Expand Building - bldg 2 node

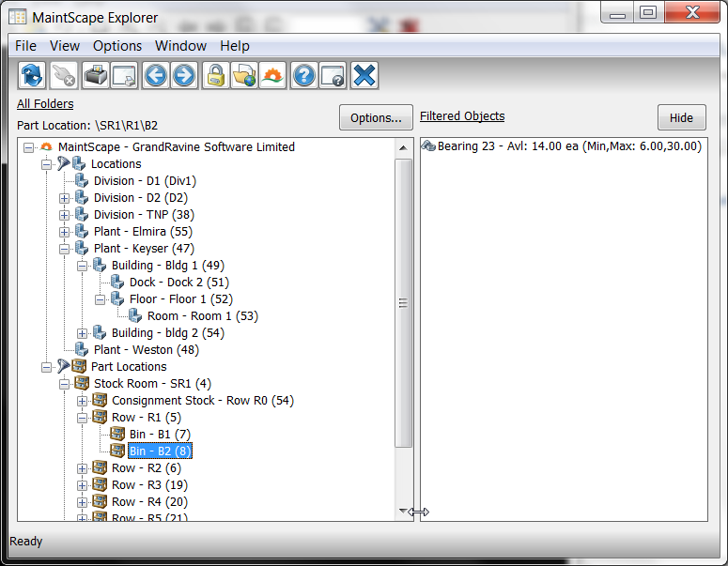click(x=82, y=333)
